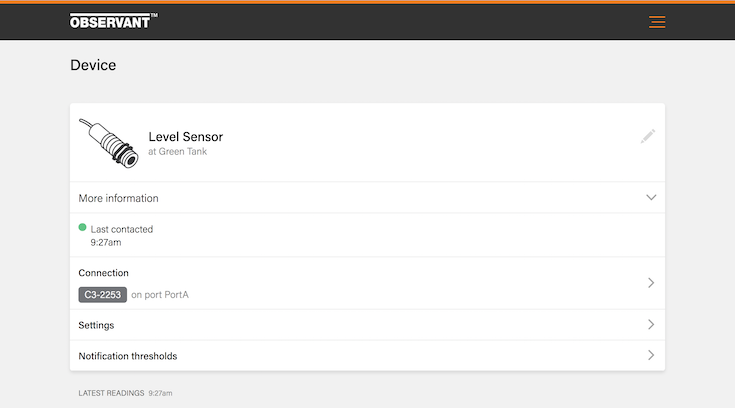This screenshot has width=735, height=408.
Task: Click the More information label
Action: point(118,198)
